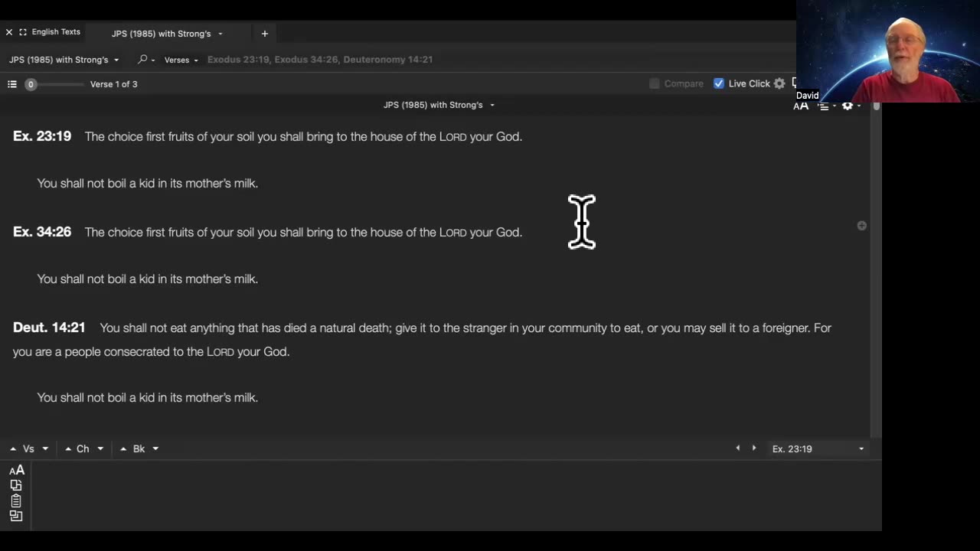
Task: Open the Ex. 23:19 go-to reference dropdown
Action: point(818,449)
